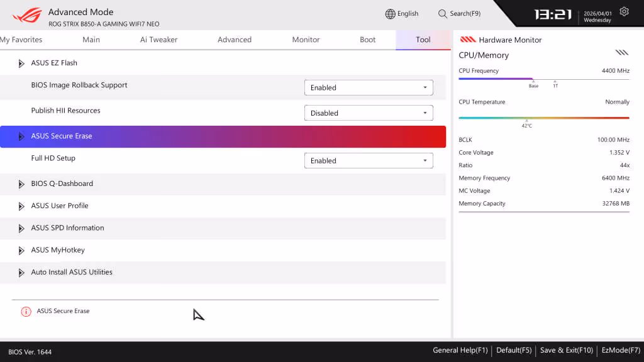The image size is (644, 362).
Task: Open settings gear icon near clock
Action: point(624,11)
